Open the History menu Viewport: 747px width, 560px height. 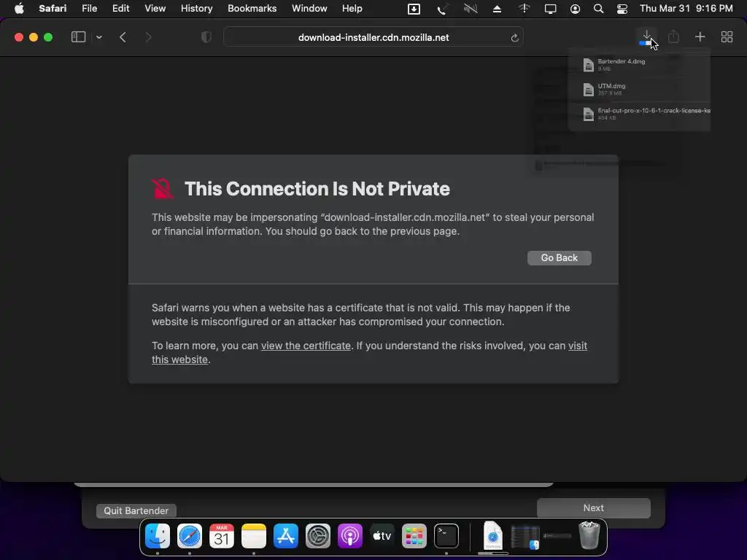point(196,9)
